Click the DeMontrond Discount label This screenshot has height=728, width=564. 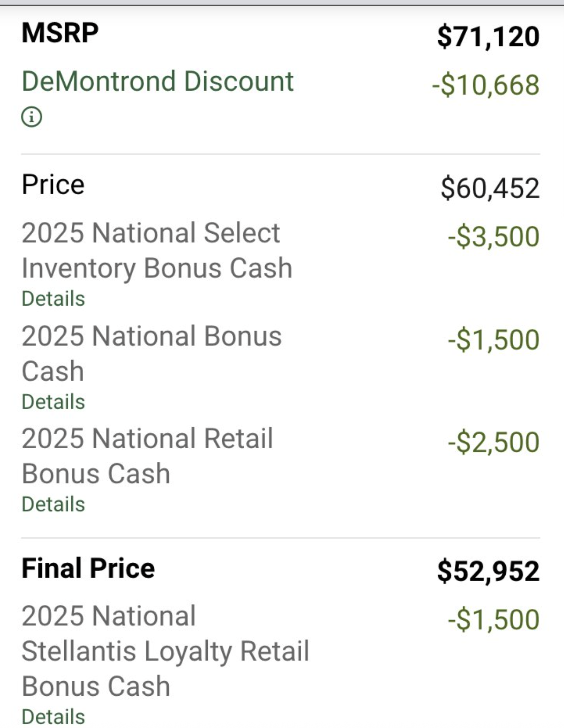click(158, 81)
